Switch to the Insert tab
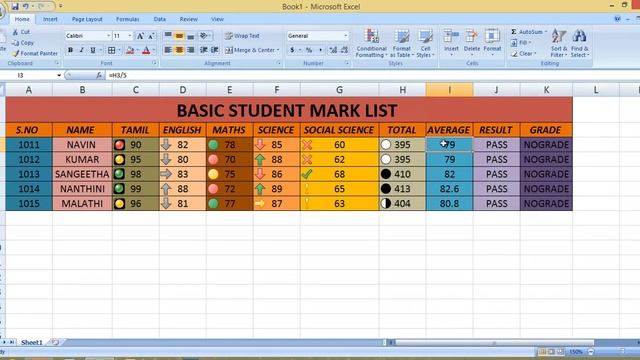 coord(50,19)
